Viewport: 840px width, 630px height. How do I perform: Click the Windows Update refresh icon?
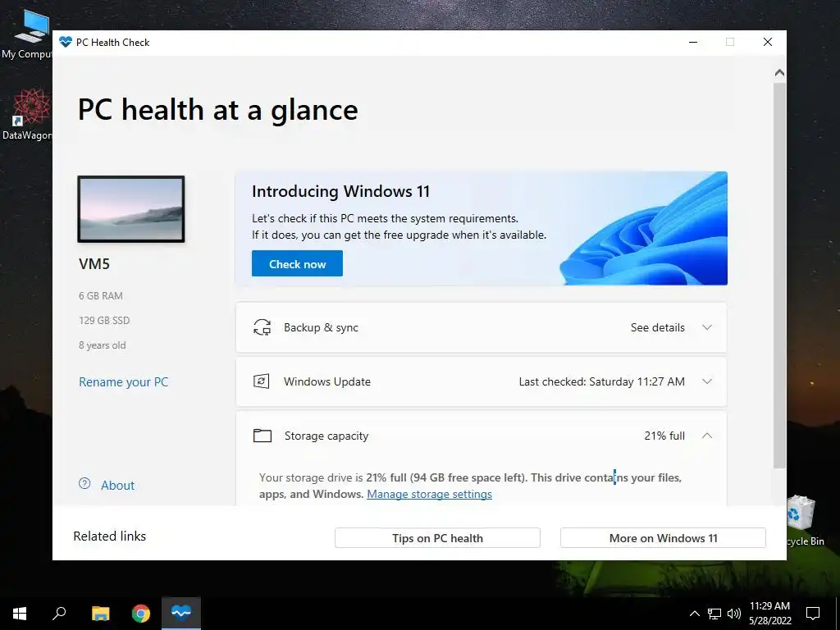[262, 381]
